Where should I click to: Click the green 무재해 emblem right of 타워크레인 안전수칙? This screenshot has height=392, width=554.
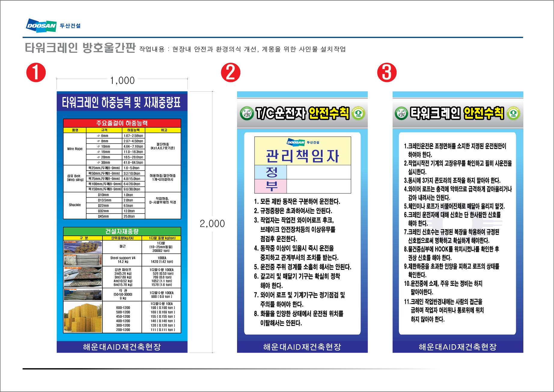514,113
